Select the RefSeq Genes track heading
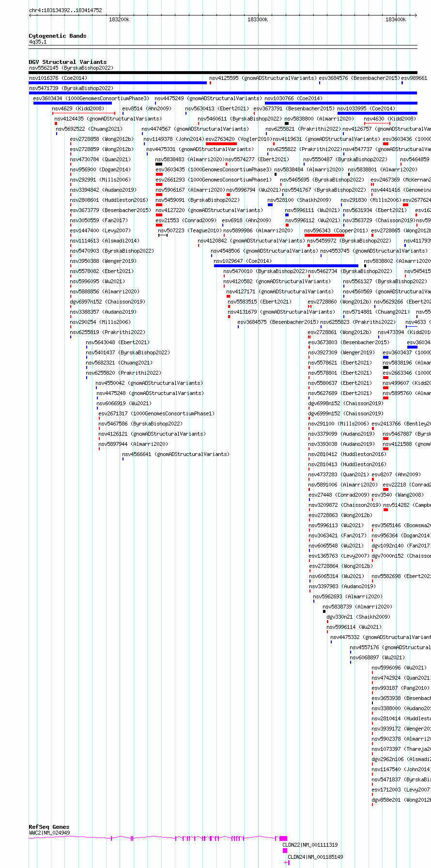 pyautogui.click(x=49, y=827)
